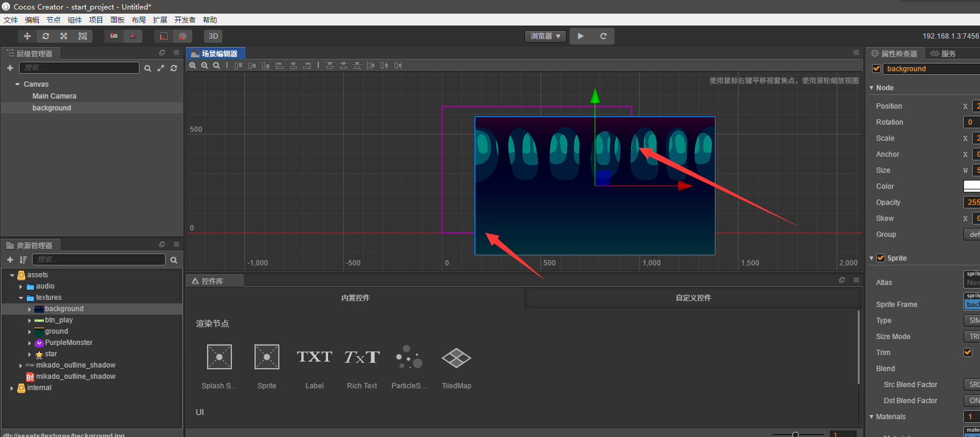Open the 文件 (File) menu
Screen dimensions: 980x437
tap(11, 20)
